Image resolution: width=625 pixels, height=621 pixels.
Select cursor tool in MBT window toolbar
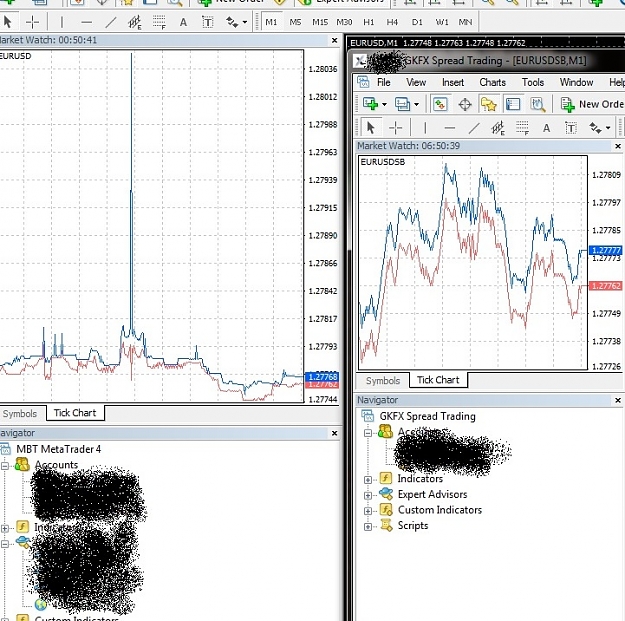pos(7,22)
